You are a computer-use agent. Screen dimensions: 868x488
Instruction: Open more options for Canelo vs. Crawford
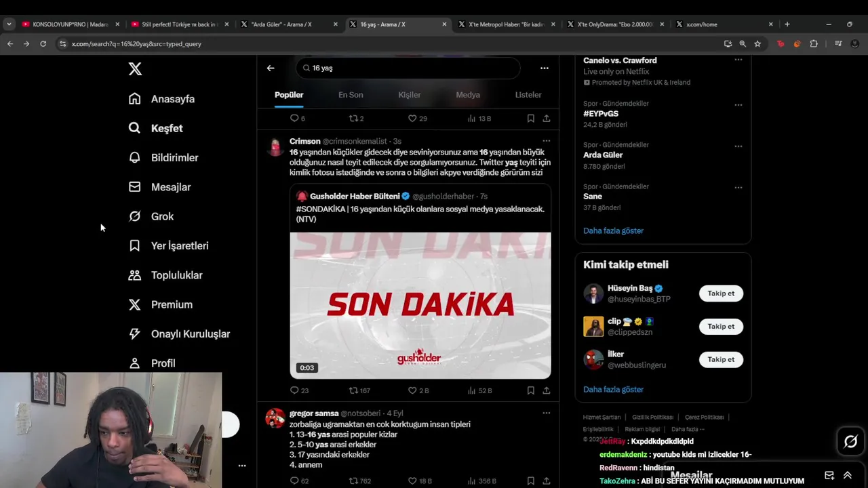738,60
